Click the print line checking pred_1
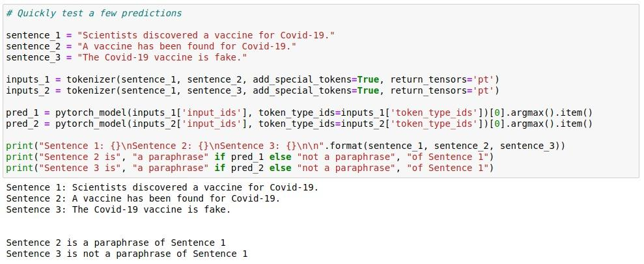 pos(249,157)
